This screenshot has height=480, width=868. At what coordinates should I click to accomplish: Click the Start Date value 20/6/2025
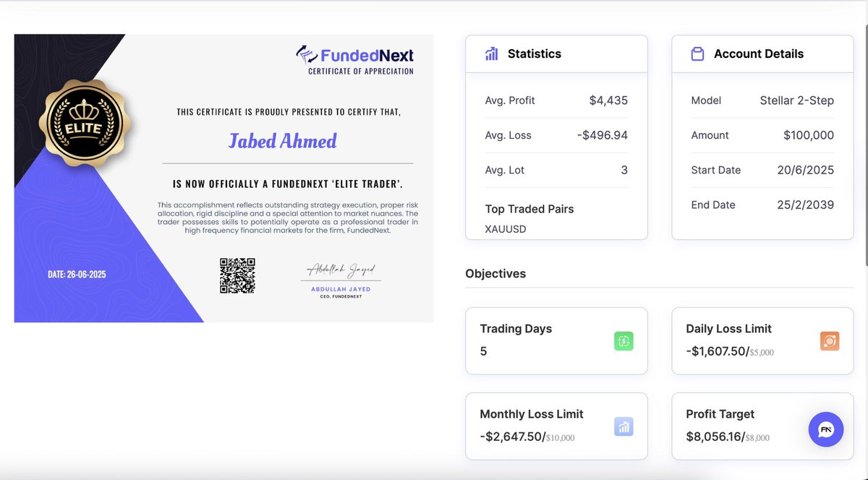point(805,170)
